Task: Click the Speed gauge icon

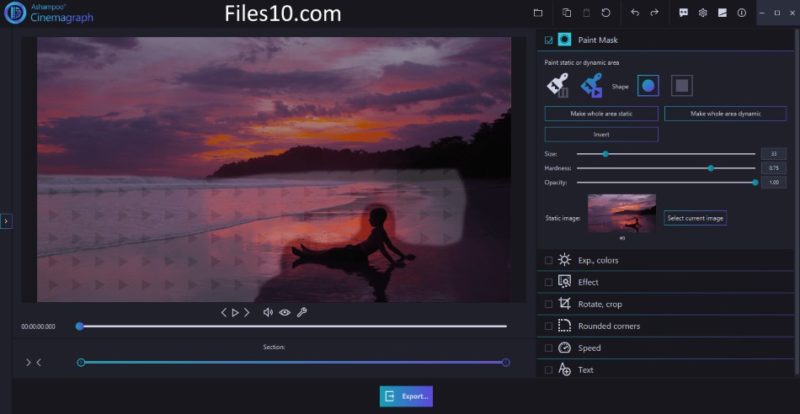Action: pos(564,348)
